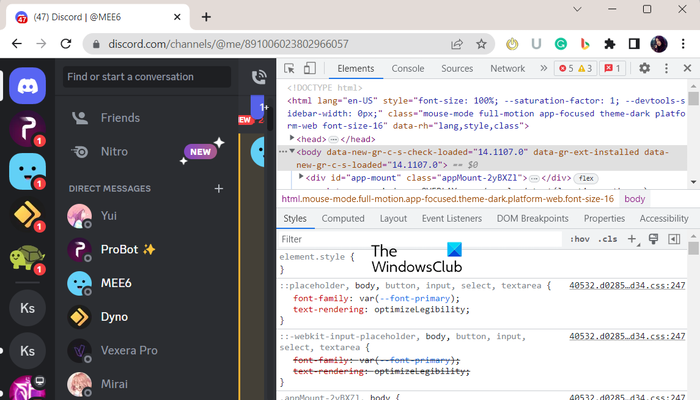Open the Yui direct message
700x400 pixels.
(146, 216)
